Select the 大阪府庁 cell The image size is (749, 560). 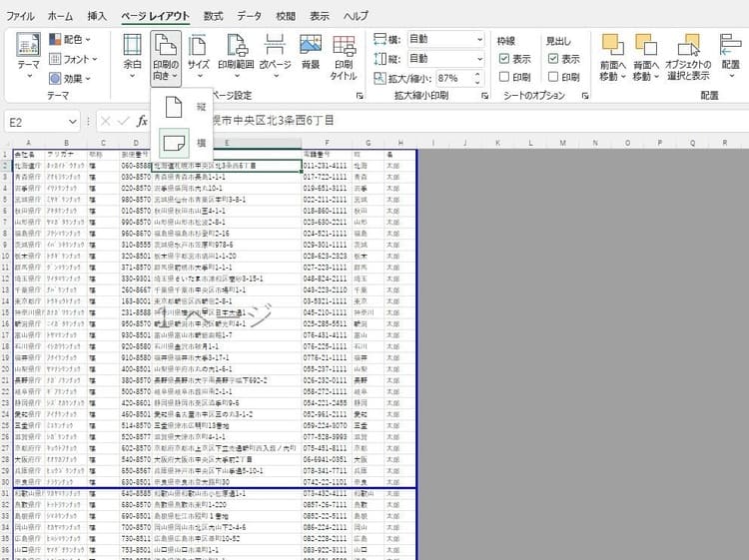click(x=28, y=459)
